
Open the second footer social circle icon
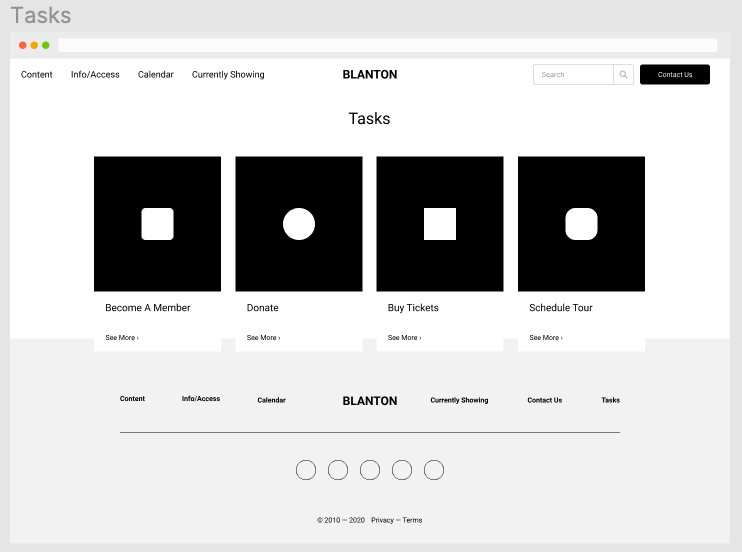[x=338, y=470]
